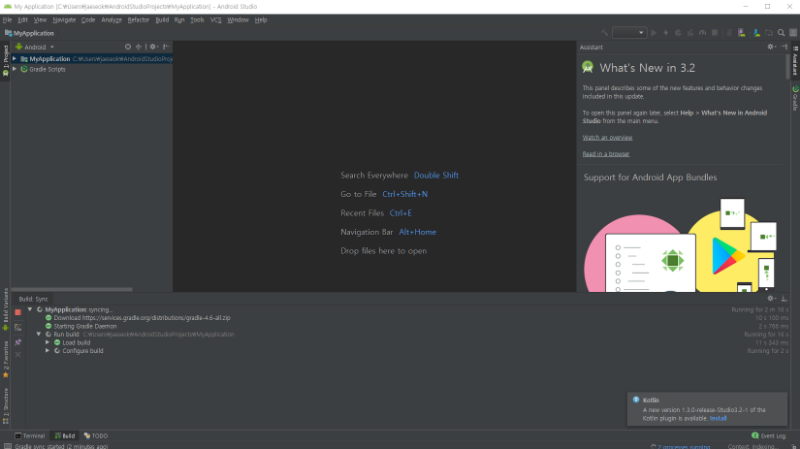Open the Refactor menu

[138, 20]
